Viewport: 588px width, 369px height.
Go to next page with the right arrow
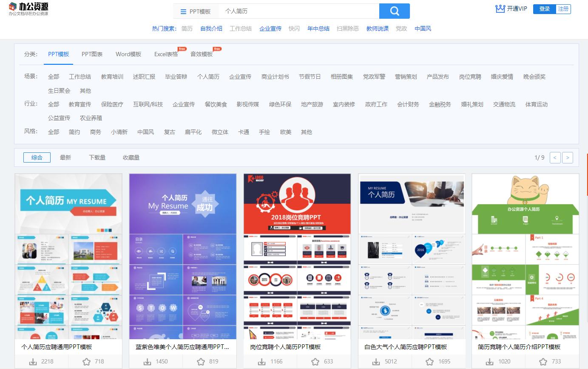click(x=568, y=157)
